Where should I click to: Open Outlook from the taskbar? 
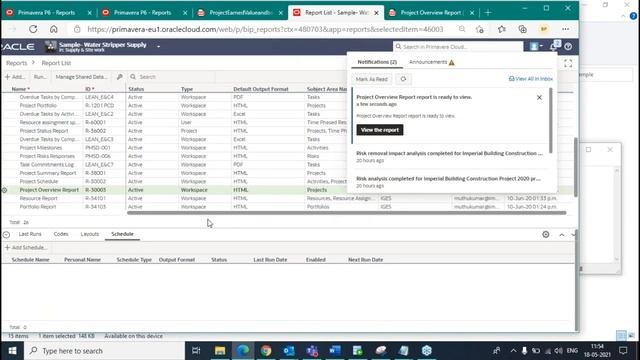(x=289, y=351)
